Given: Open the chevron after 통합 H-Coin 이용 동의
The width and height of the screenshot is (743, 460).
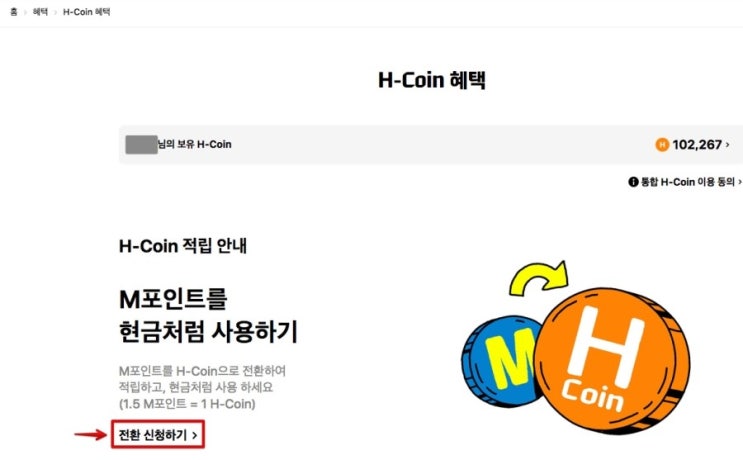Looking at the screenshot, I should click(740, 182).
